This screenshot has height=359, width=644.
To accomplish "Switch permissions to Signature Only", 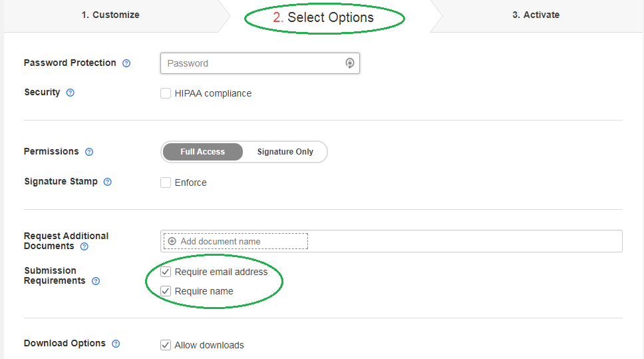I will click(x=285, y=152).
